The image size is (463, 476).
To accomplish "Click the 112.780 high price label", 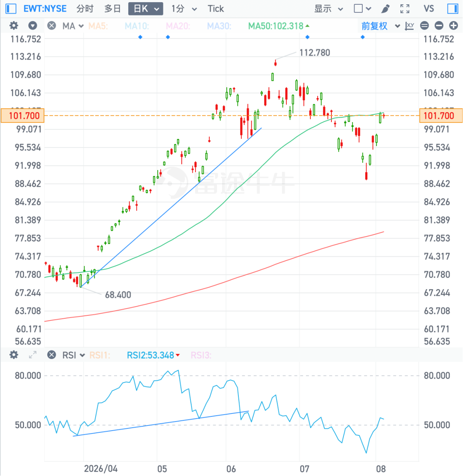I will click(x=314, y=53).
